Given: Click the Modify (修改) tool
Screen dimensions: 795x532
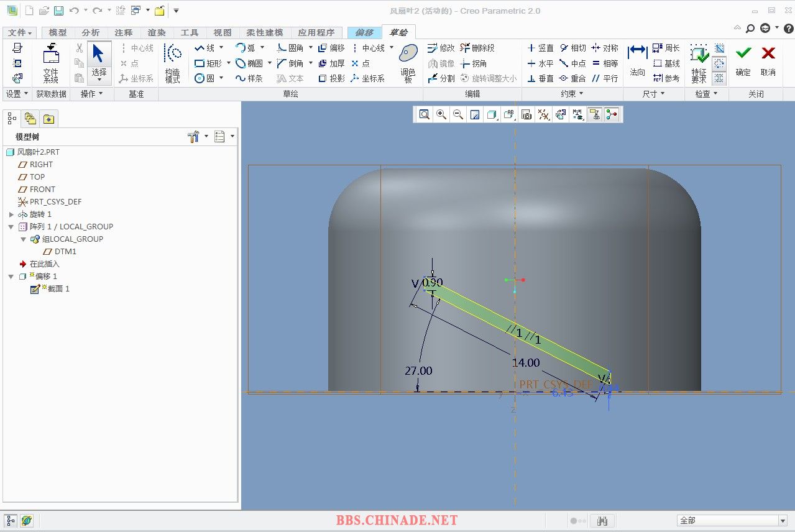Looking at the screenshot, I should 441,48.
